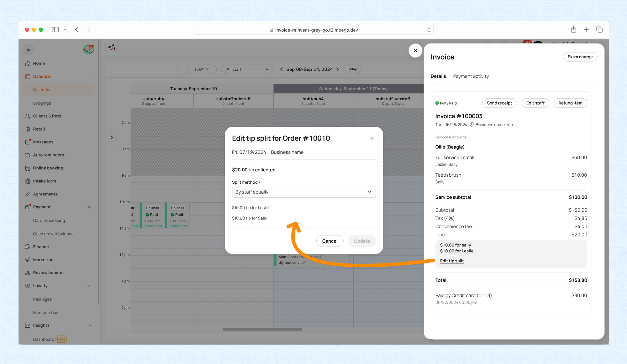
Task: Click the Edit tip split link
Action: tap(451, 261)
